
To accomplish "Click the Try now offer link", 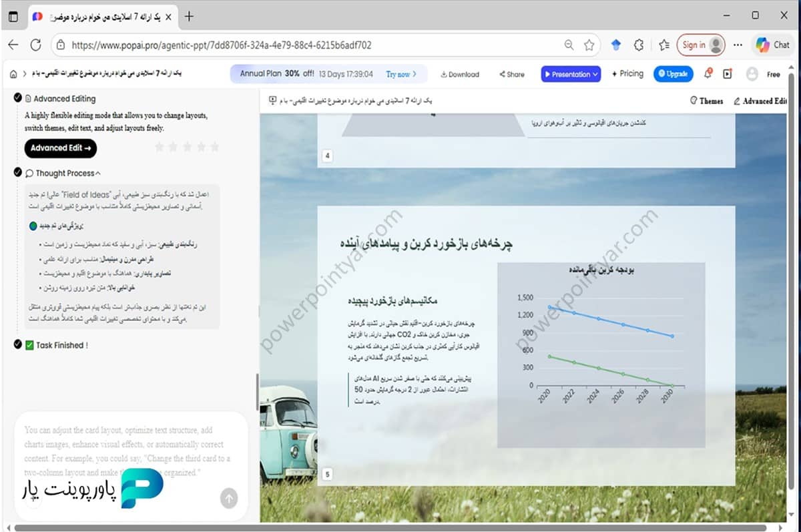I will pos(400,75).
